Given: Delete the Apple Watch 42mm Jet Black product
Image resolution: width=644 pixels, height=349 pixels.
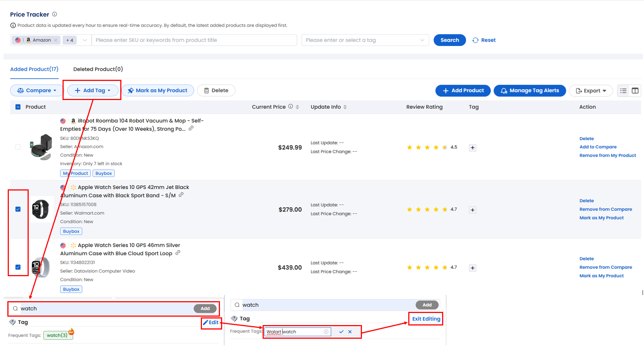Looking at the screenshot, I should (587, 201).
